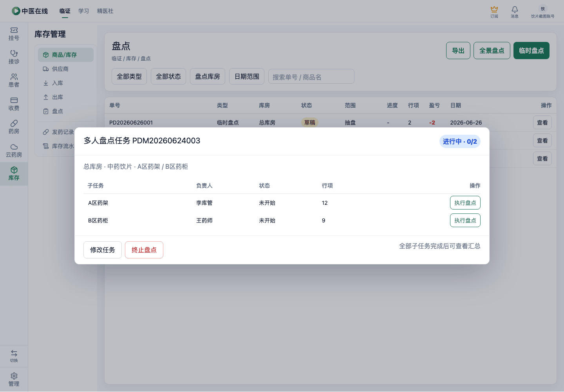The height and width of the screenshot is (392, 564).
Task: Open the 日期范围 date range picker
Action: (247, 76)
